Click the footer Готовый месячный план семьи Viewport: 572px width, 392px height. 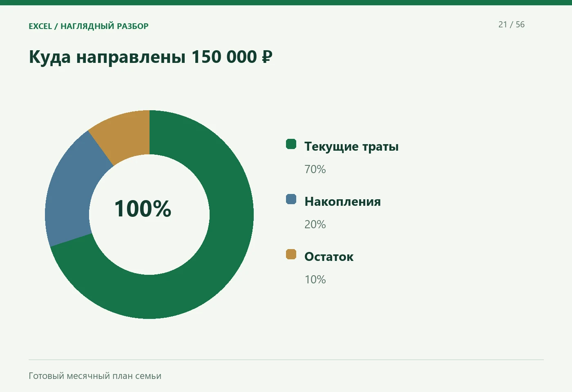(x=95, y=376)
